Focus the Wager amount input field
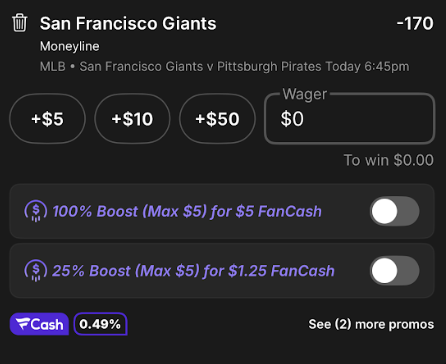 click(x=350, y=119)
